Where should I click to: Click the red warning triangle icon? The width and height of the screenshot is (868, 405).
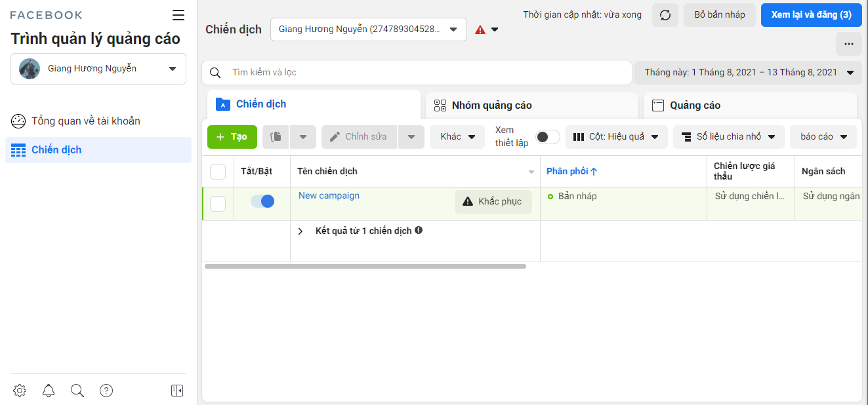(x=480, y=29)
